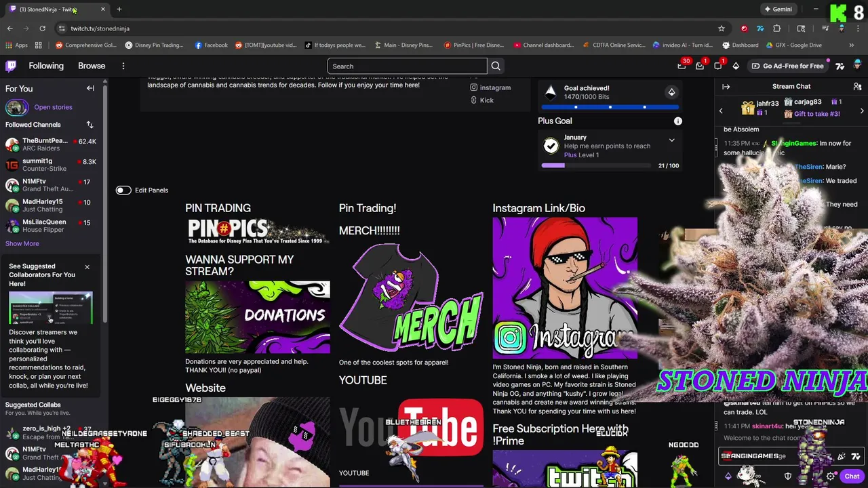
Task: Open the Browse tab
Action: (x=92, y=66)
